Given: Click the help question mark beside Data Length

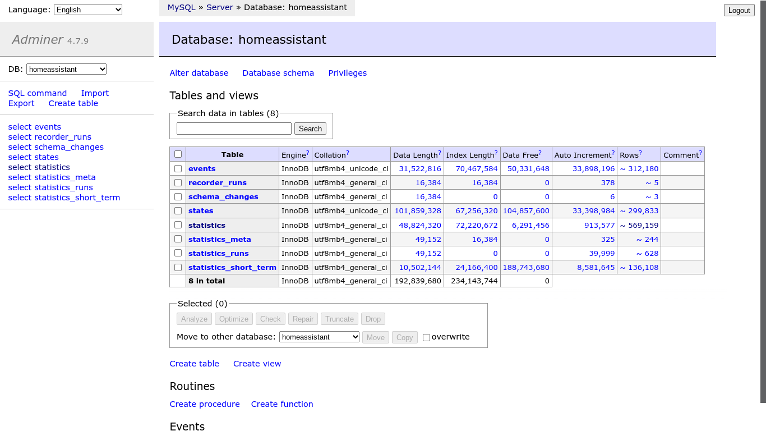Looking at the screenshot, I should click(x=439, y=152).
